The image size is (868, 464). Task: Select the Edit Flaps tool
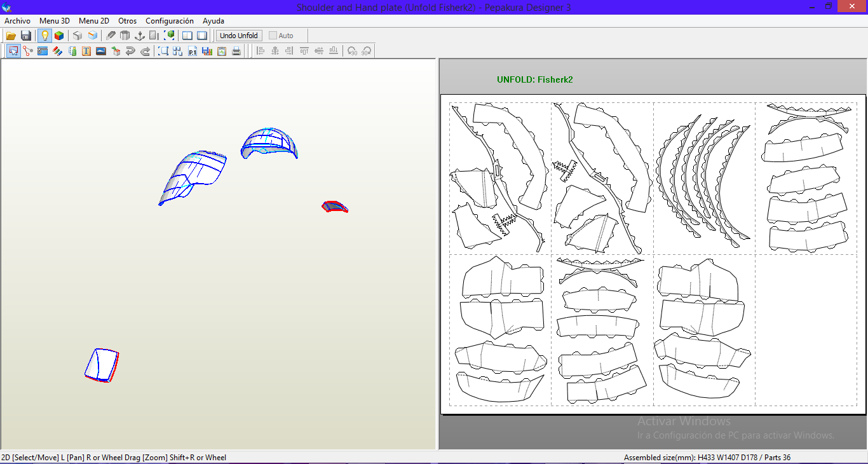coord(43,51)
